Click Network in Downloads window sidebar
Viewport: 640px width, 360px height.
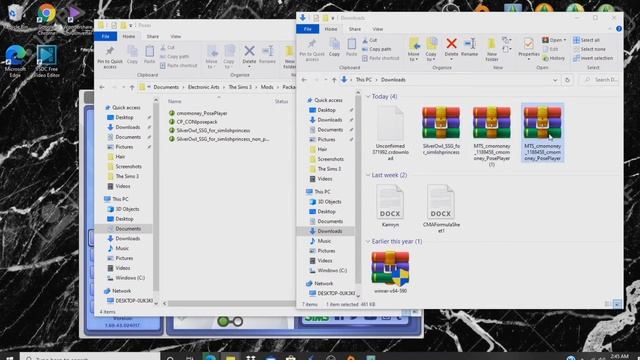point(320,283)
